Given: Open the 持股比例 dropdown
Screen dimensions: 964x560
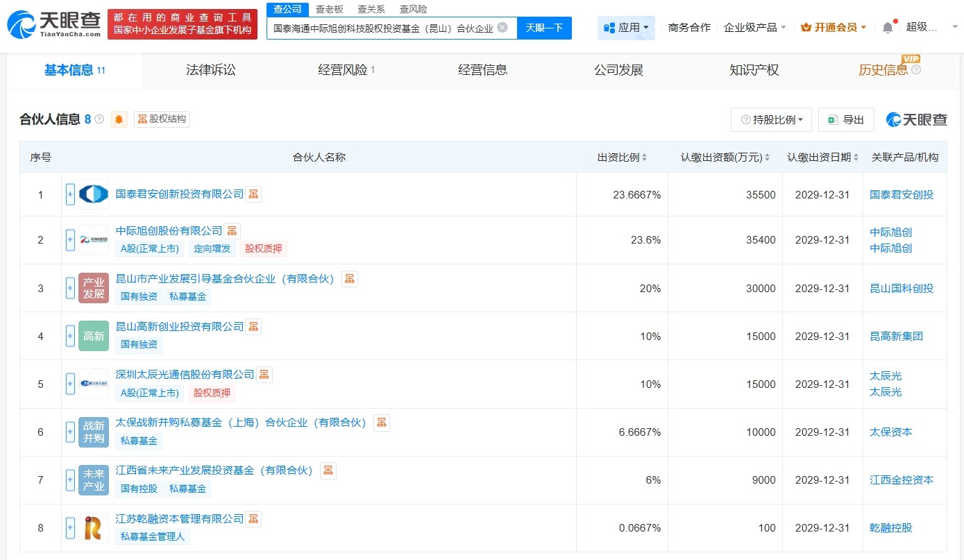Looking at the screenshot, I should (771, 120).
